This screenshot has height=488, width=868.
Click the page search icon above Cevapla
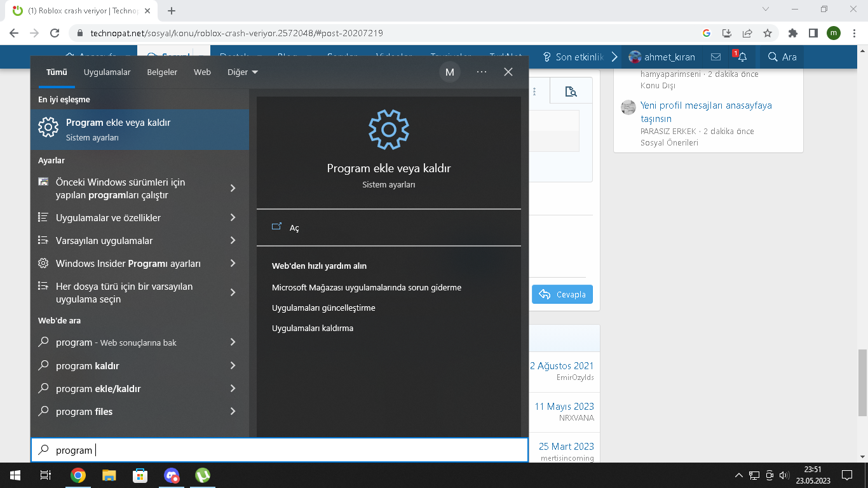point(571,92)
